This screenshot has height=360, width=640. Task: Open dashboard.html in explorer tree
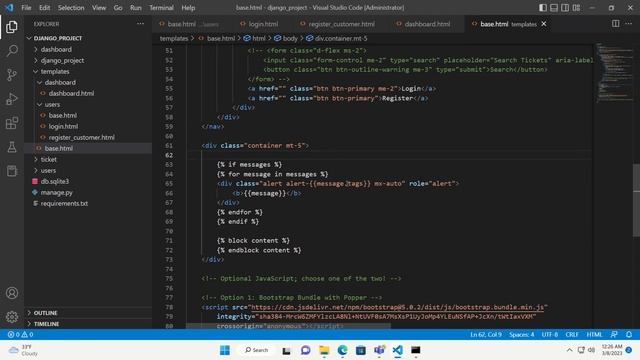[71, 93]
